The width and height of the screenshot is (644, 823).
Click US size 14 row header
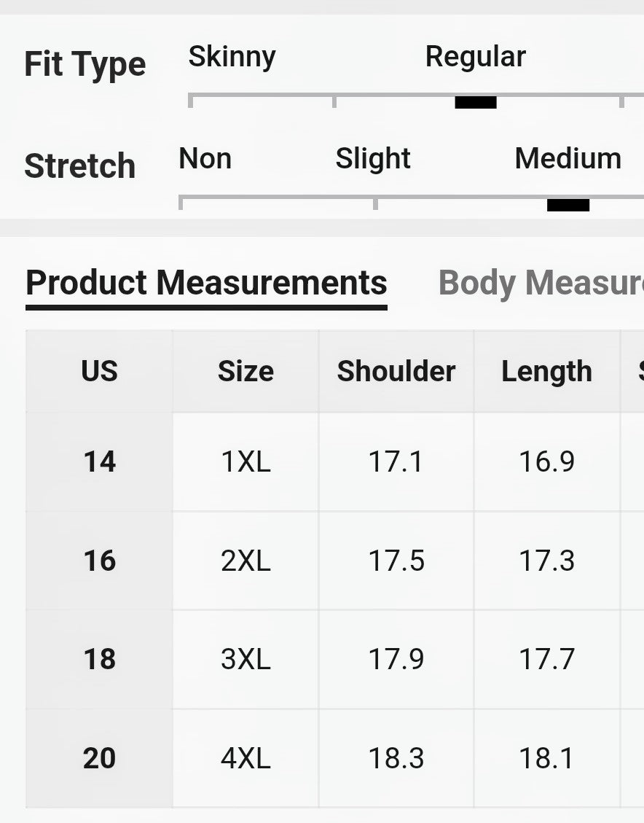[100, 461]
